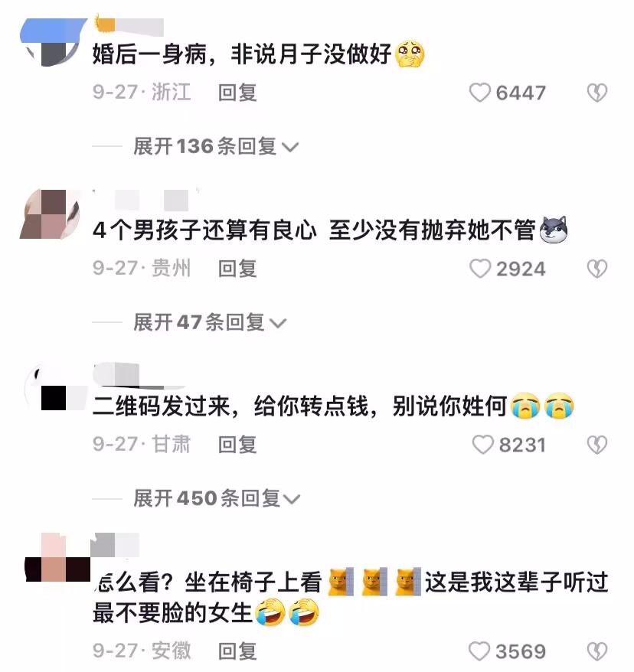Image resolution: width=634 pixels, height=672 pixels.
Task: Reply to the 9-27 浙江 comment
Action: pos(237,93)
